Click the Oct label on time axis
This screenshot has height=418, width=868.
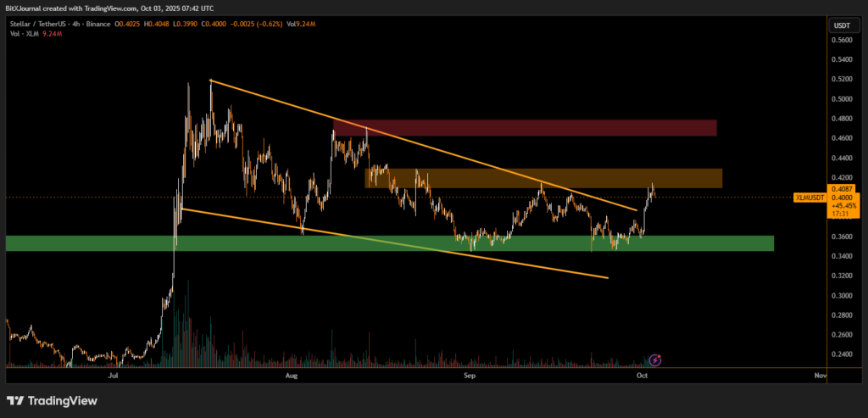tap(642, 373)
